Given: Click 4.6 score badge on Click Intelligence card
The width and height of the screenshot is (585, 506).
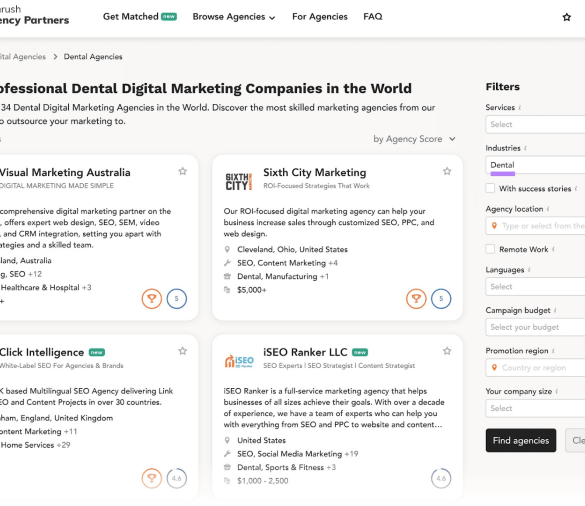Looking at the screenshot, I should 176,478.
